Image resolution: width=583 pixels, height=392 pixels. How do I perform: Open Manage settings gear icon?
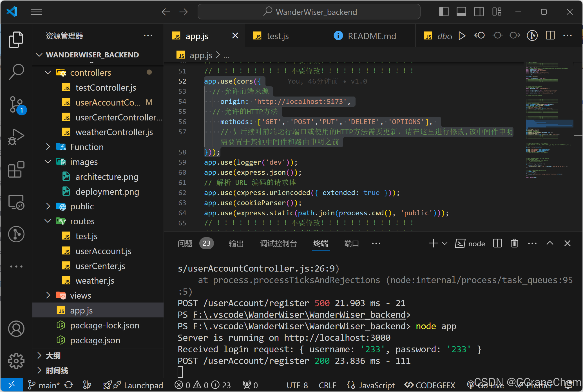click(16, 361)
